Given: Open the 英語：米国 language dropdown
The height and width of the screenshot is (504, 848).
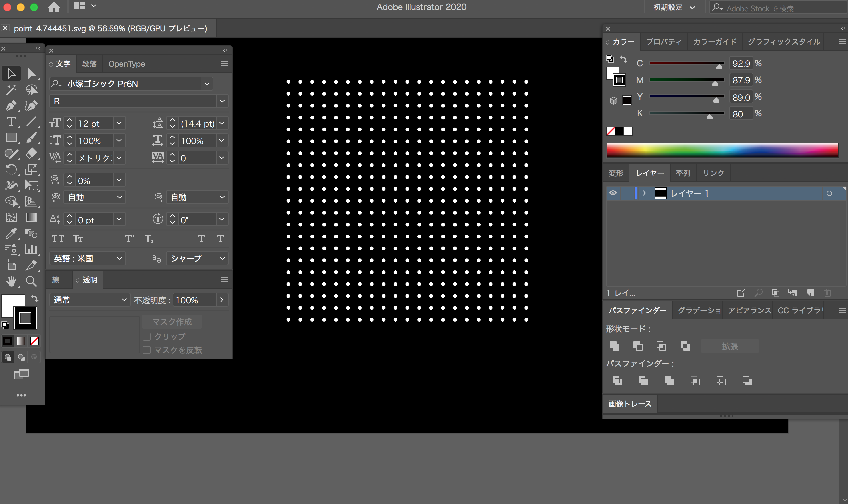Looking at the screenshot, I should pos(88,258).
